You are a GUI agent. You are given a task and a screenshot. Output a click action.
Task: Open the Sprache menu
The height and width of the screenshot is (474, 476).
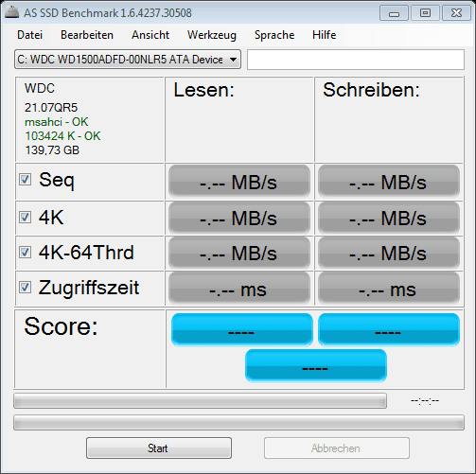(274, 35)
